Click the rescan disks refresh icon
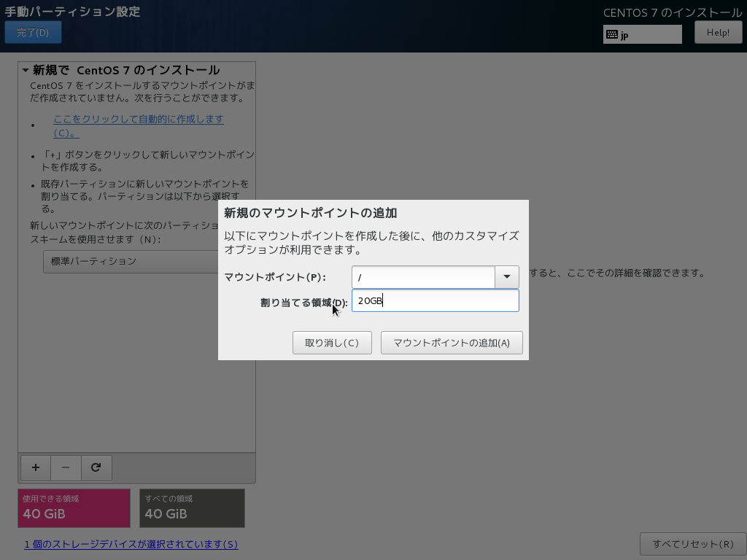The image size is (747, 560). click(x=96, y=467)
